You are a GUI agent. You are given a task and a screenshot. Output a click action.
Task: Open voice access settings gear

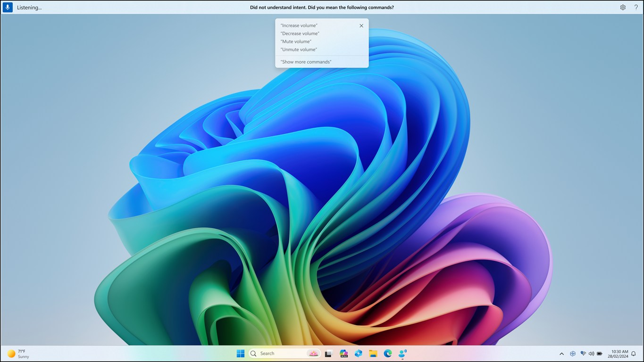coord(623,8)
